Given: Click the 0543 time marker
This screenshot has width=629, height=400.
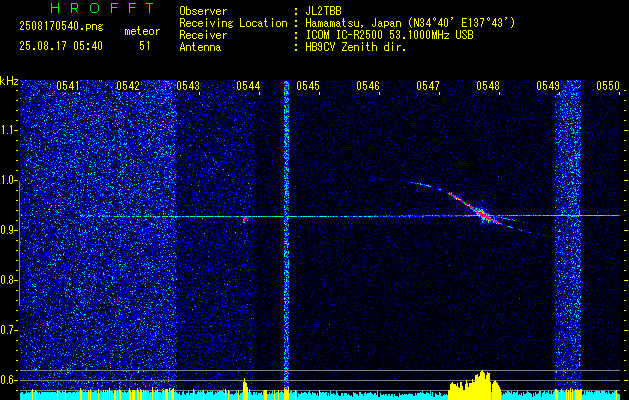Looking at the screenshot, I should coord(188,85).
